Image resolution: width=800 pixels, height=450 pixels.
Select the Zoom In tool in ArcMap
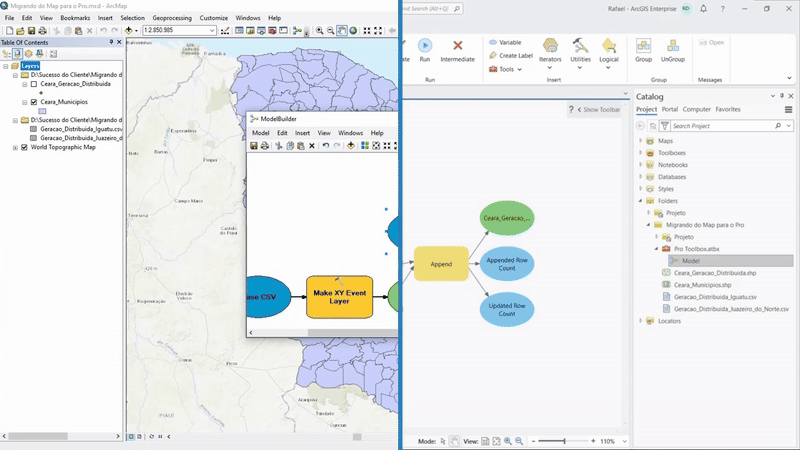coord(319,31)
